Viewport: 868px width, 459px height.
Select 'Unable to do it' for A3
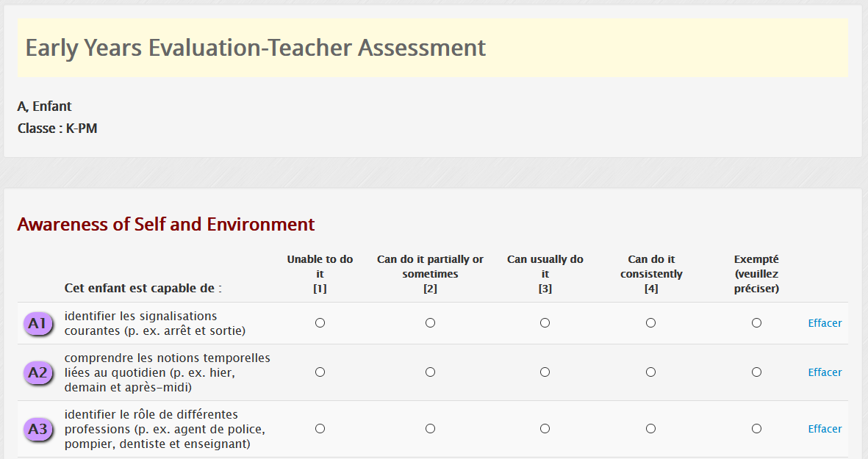320,429
